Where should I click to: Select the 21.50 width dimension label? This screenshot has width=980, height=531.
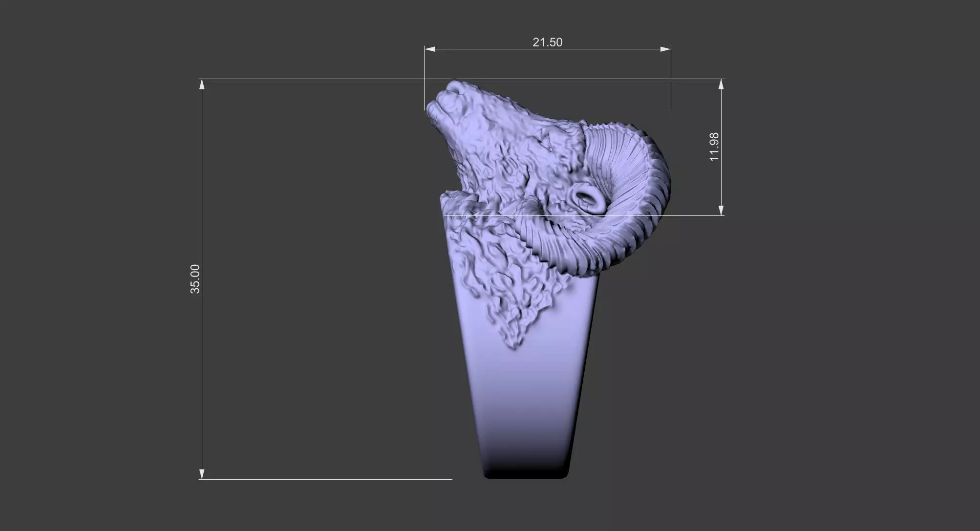[547, 42]
